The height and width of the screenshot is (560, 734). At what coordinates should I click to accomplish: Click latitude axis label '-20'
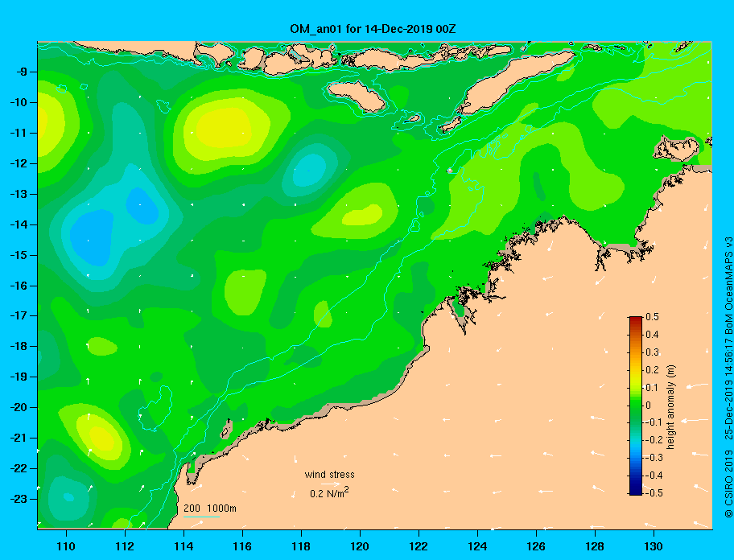pos(19,407)
